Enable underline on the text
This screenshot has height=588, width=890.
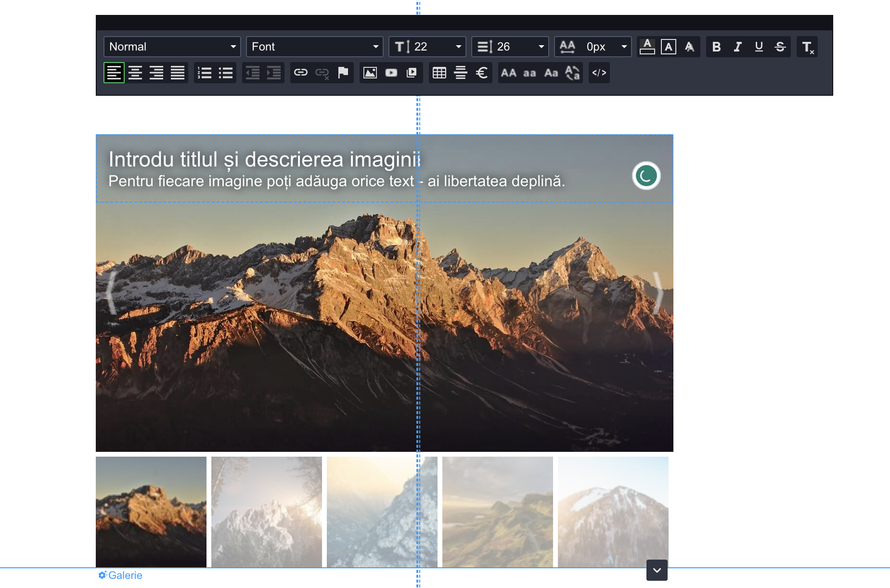759,47
